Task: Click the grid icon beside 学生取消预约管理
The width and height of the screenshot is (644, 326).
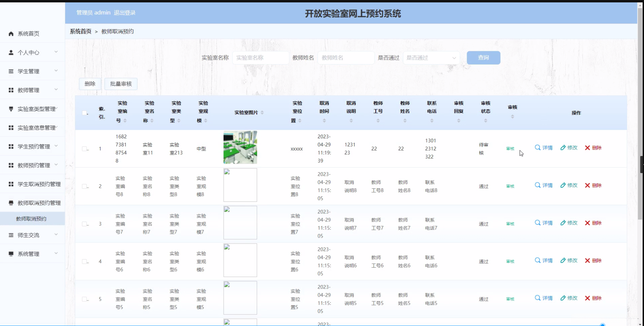Action: pos(11,184)
